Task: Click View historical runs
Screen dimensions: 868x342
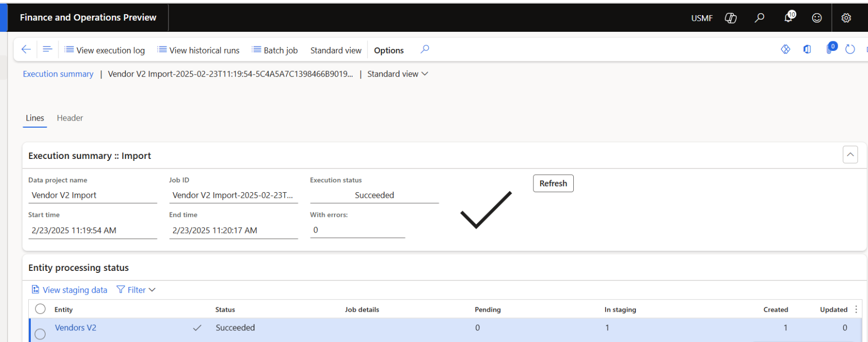Action: tap(198, 50)
